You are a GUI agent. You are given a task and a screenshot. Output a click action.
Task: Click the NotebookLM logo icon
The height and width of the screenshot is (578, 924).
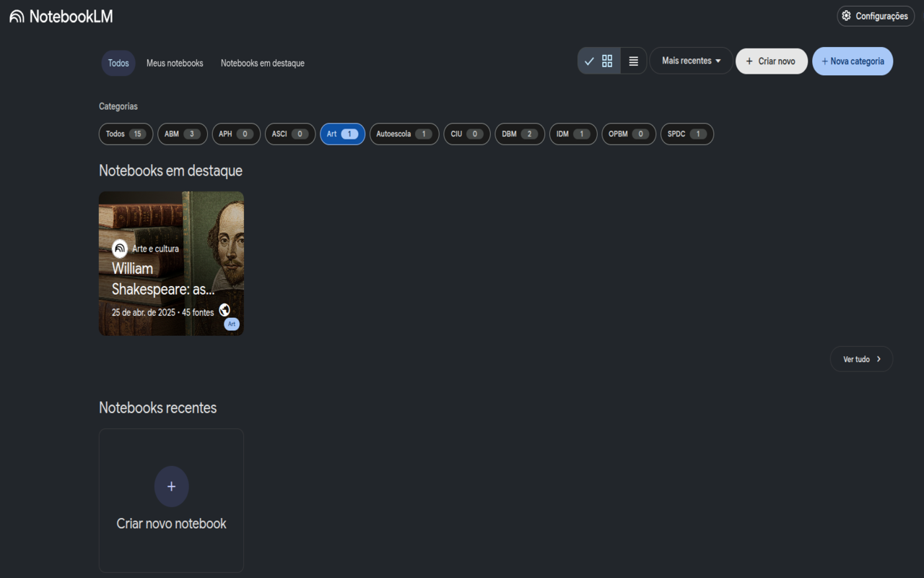pos(16,16)
